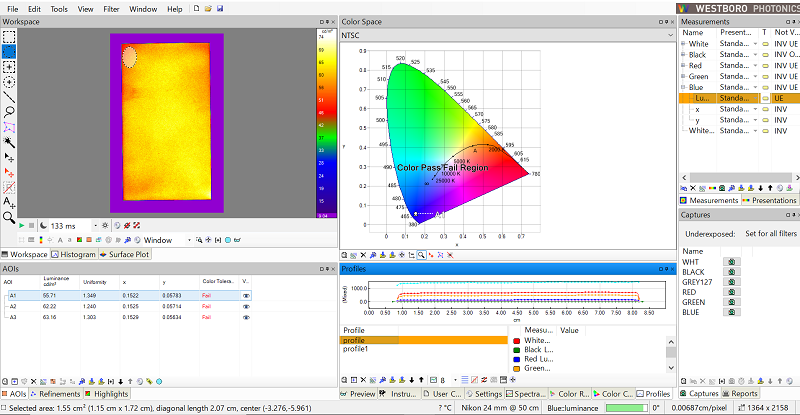
Task: Toggle the yellow T indicator for White measurement
Action: [765, 44]
